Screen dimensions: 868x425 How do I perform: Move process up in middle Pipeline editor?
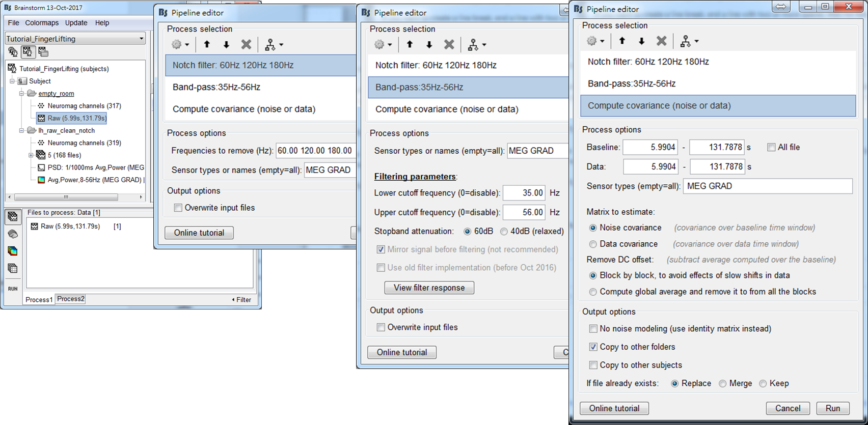coord(410,45)
